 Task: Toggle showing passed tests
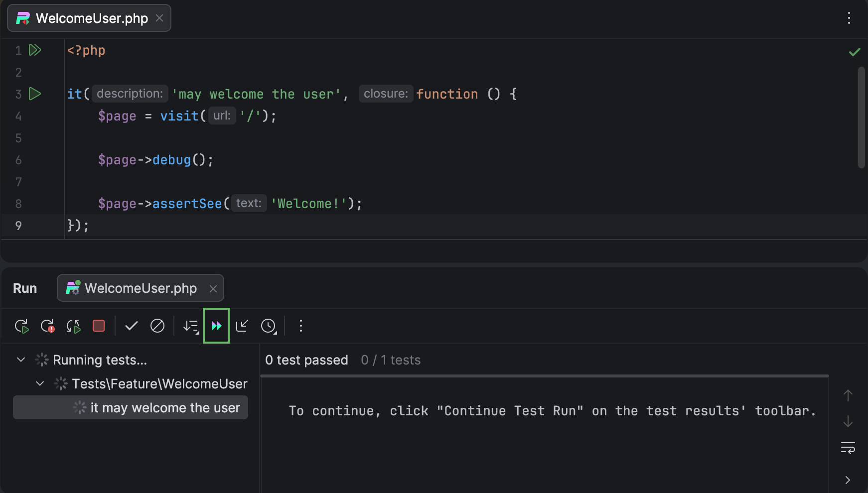131,326
